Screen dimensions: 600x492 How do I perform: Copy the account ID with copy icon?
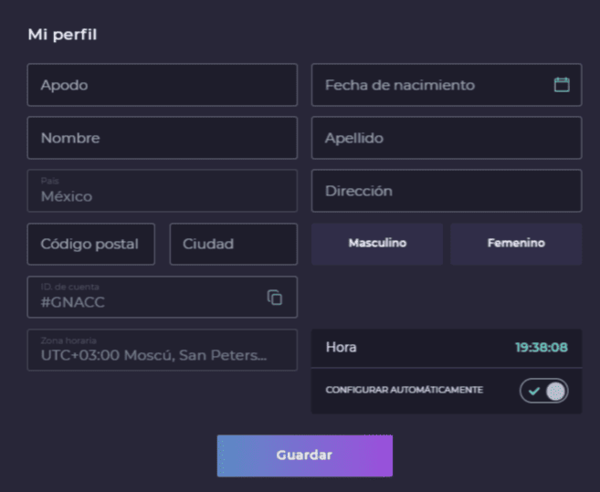pyautogui.click(x=275, y=297)
